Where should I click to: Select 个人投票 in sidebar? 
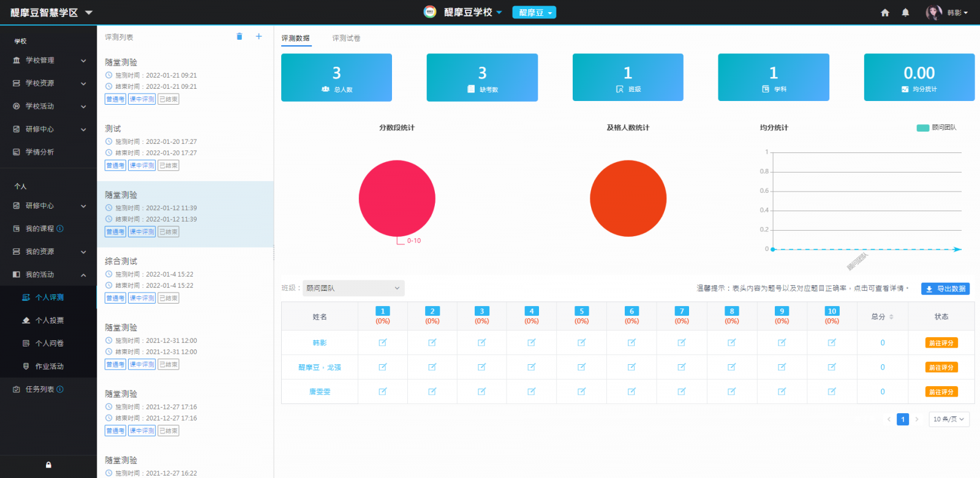pyautogui.click(x=49, y=321)
